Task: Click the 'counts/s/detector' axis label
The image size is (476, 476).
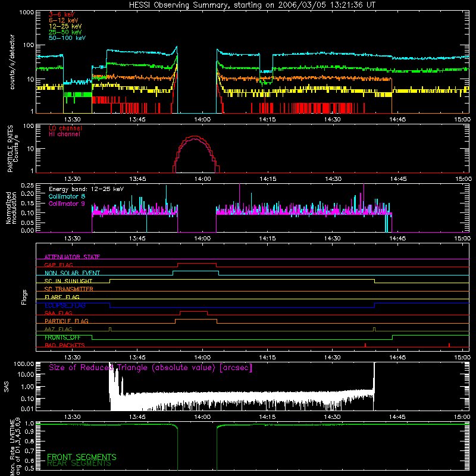Action: coord(12,62)
